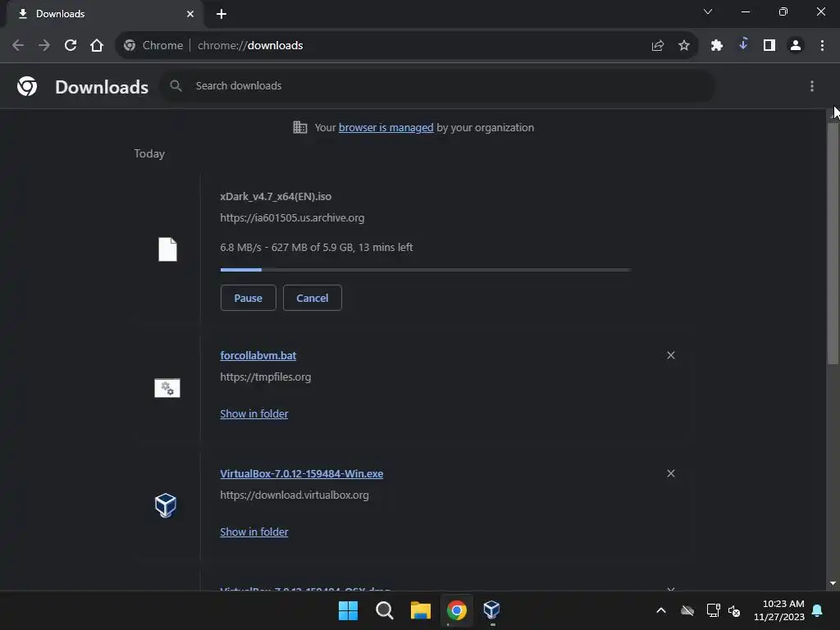The height and width of the screenshot is (630, 840).
Task: Reload the Downloads page
Action: [71, 46]
